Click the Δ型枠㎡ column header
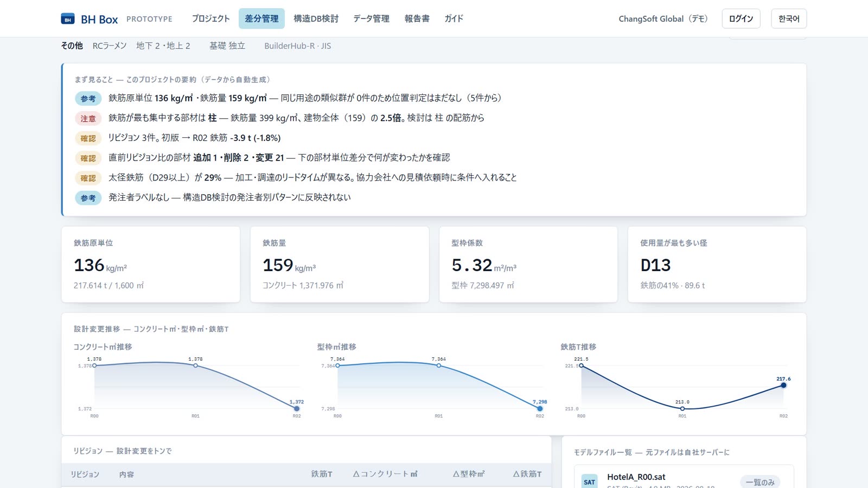Image resolution: width=868 pixels, height=488 pixels. point(469,474)
